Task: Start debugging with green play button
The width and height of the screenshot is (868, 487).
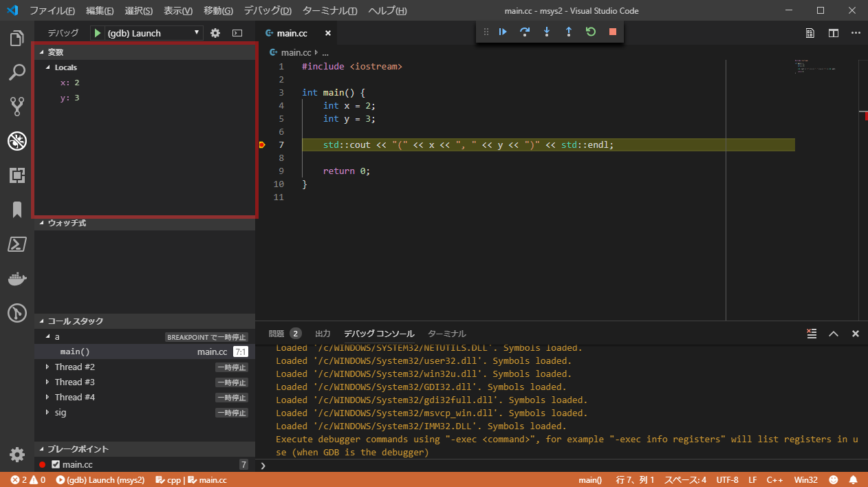Action: [98, 33]
